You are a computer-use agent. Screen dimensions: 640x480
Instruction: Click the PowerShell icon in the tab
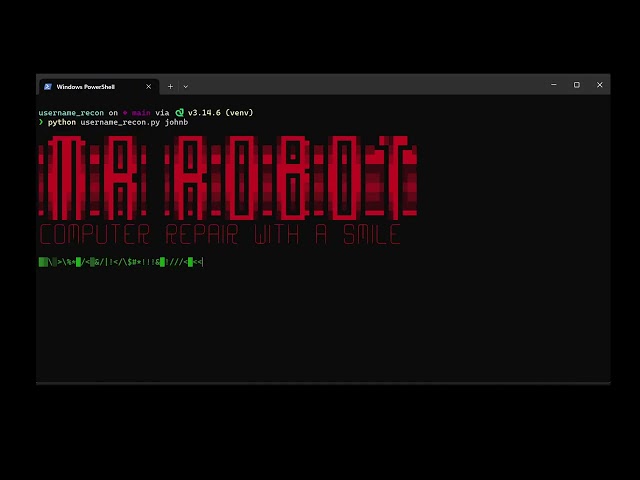tap(48, 87)
